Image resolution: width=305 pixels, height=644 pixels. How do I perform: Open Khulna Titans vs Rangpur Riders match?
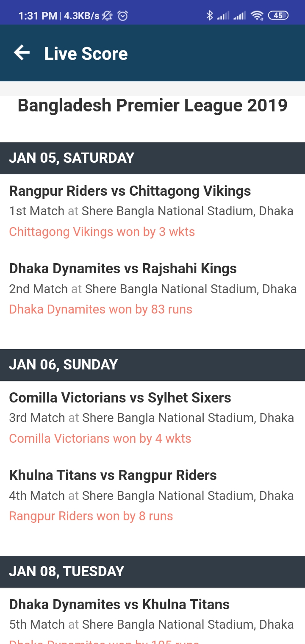point(113,475)
